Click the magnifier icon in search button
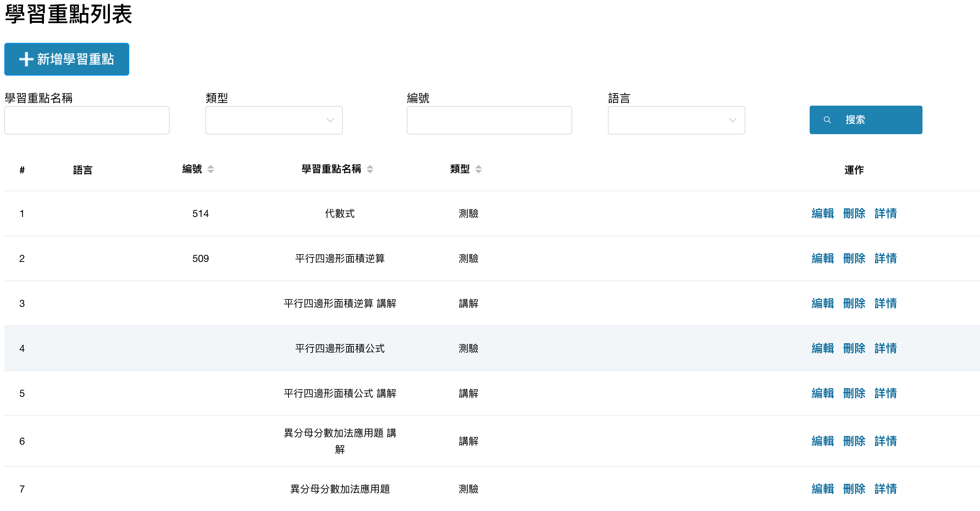The image size is (980, 511). [x=827, y=120]
